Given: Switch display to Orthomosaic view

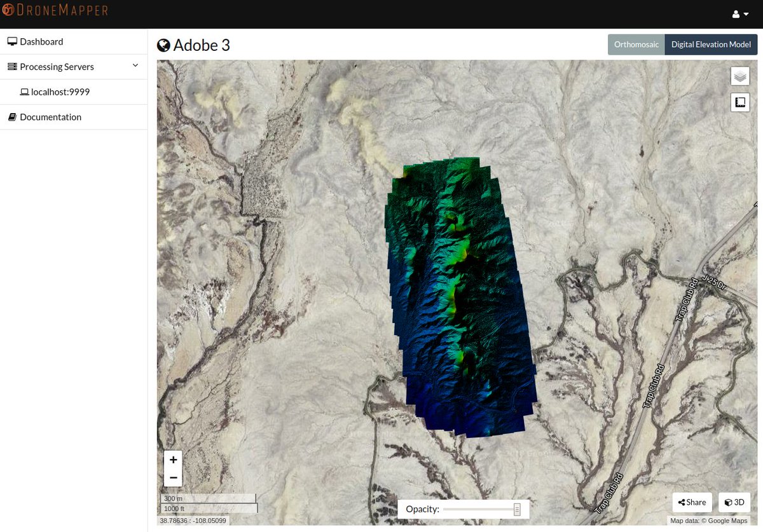Looking at the screenshot, I should point(636,44).
